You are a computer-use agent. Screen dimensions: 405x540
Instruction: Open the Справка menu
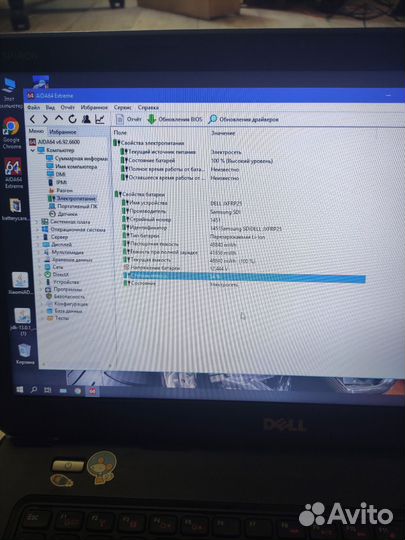pos(148,107)
